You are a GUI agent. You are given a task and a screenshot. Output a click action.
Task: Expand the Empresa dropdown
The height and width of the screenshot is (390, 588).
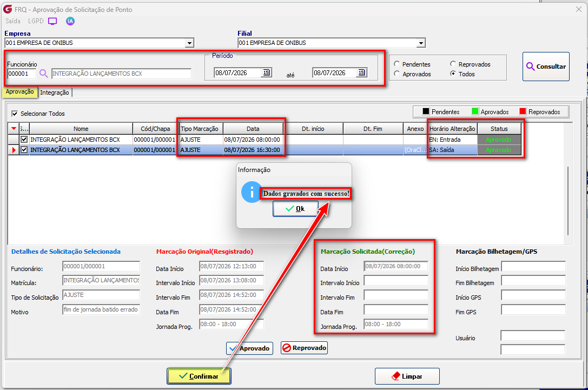coord(189,43)
